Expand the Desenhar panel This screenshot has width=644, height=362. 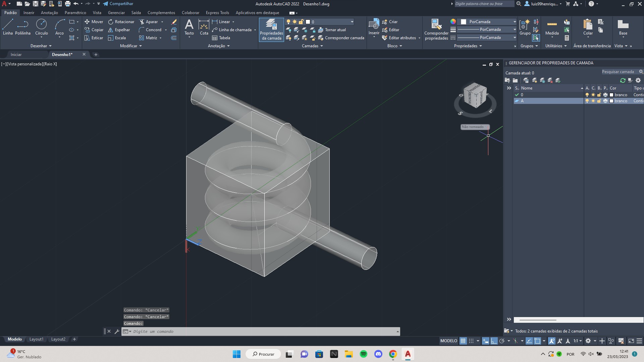point(41,46)
